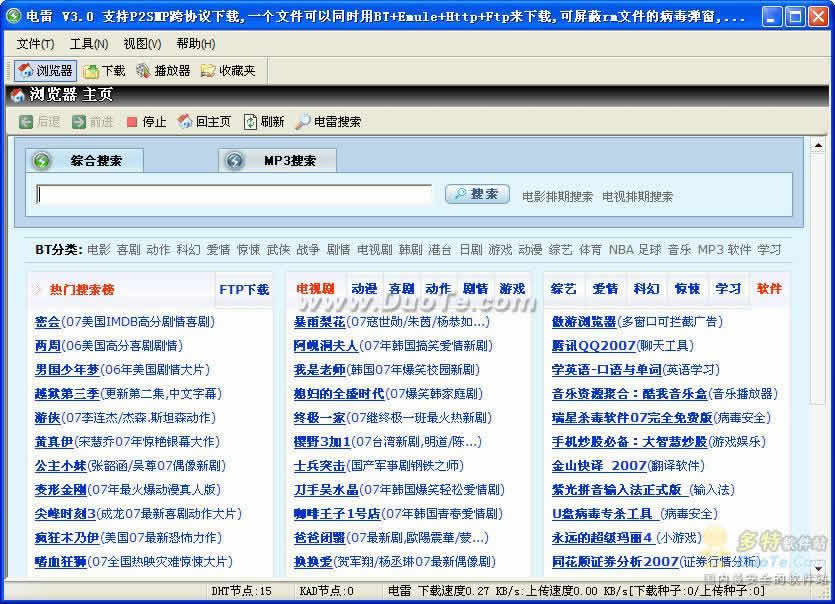Choose BT category 韩剧

point(411,249)
